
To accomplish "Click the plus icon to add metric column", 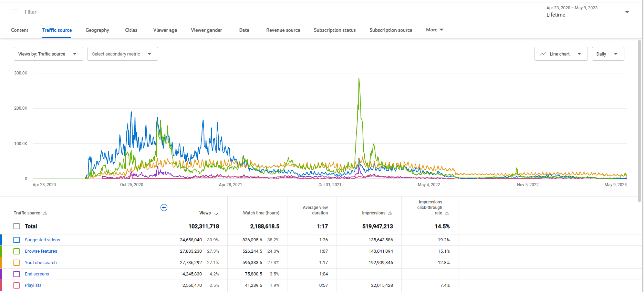I will [164, 208].
